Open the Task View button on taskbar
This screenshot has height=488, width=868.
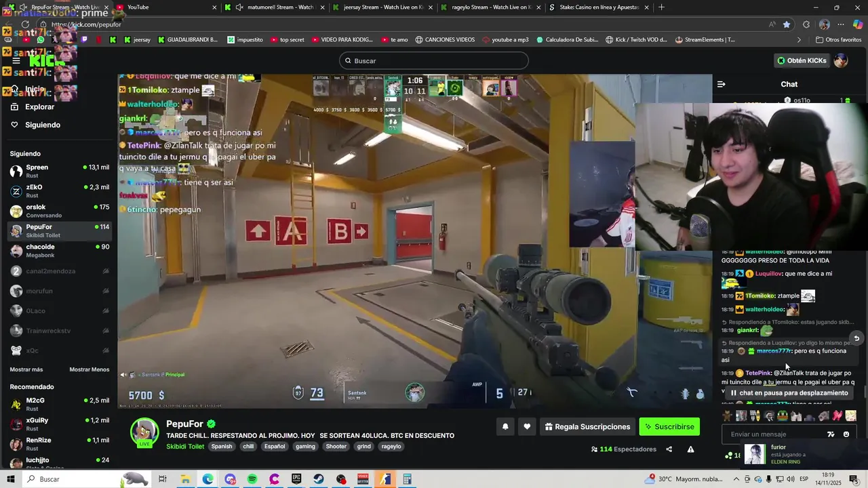click(x=163, y=479)
